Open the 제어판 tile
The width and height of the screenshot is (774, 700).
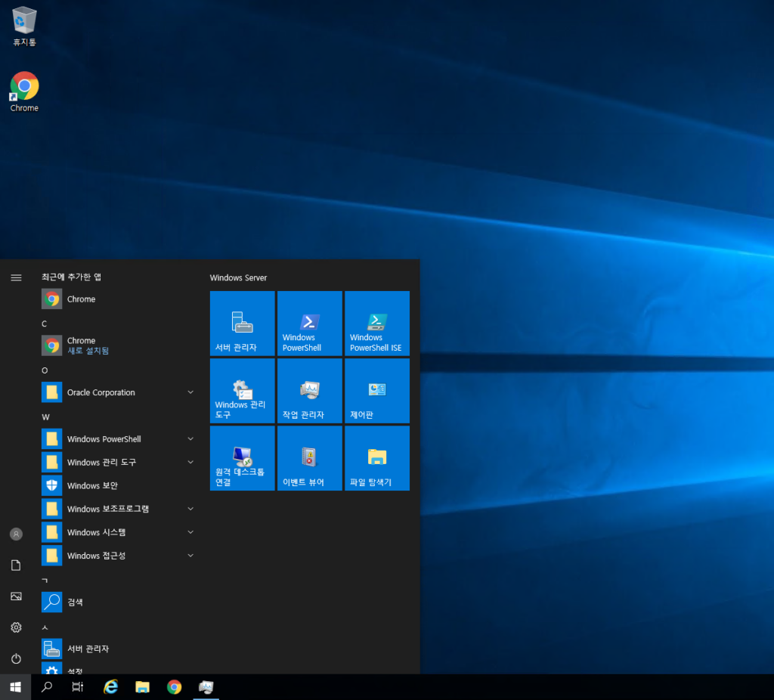click(x=377, y=391)
